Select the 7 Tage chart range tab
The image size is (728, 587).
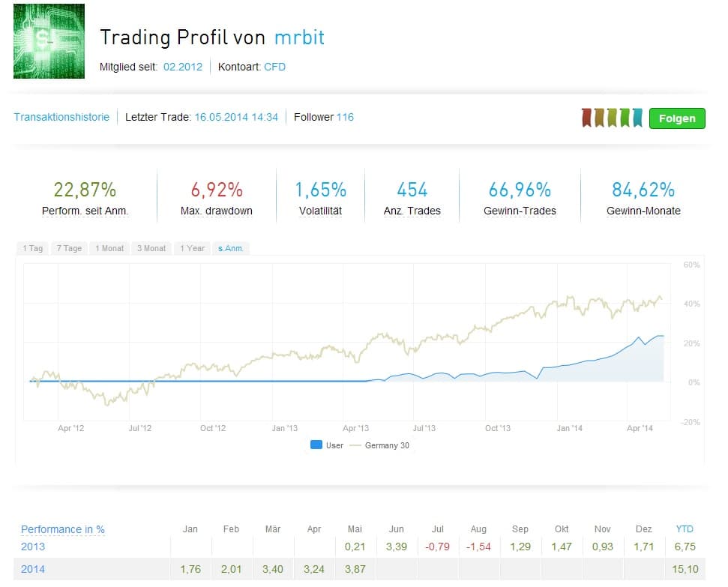69,248
